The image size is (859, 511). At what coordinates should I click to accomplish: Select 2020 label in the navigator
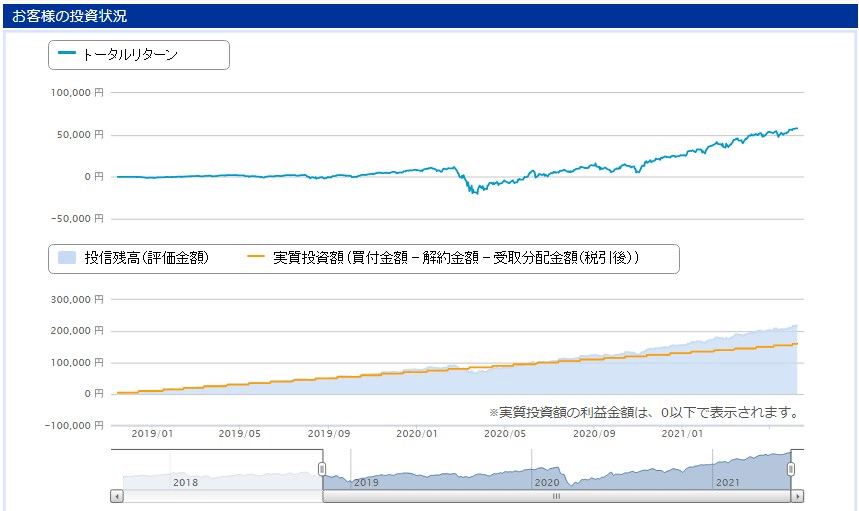pos(547,483)
